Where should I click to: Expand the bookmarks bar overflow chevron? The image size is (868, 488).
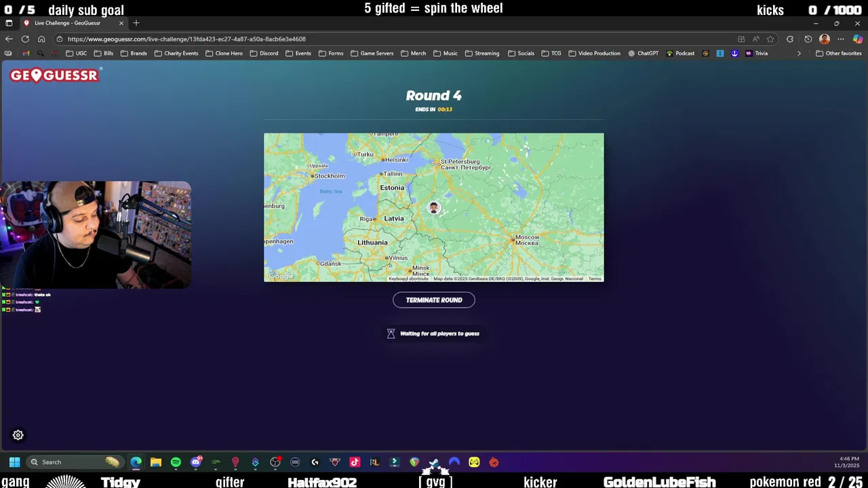tap(799, 54)
